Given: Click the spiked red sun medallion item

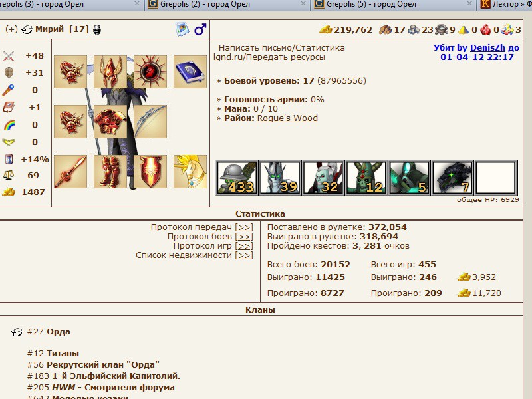Looking at the screenshot, I should 150,72.
